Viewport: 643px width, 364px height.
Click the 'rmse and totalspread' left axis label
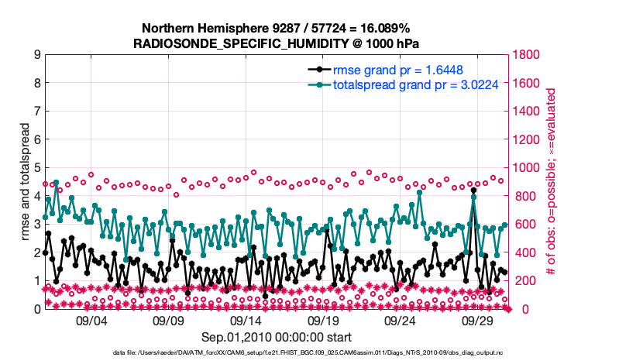tap(25, 181)
